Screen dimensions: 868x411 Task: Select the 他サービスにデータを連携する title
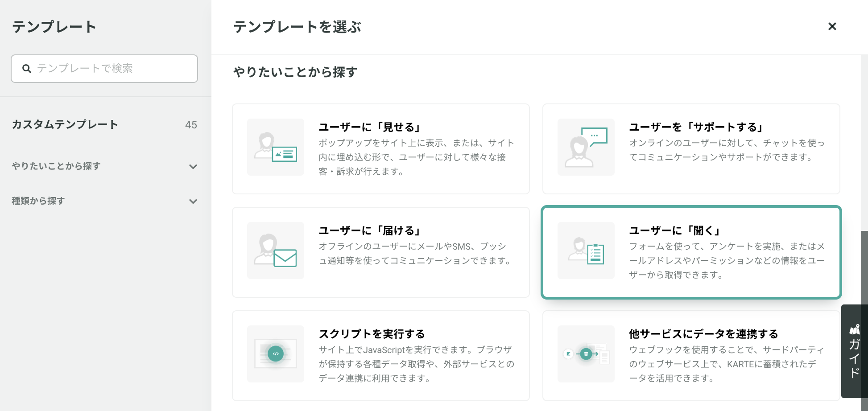click(703, 334)
